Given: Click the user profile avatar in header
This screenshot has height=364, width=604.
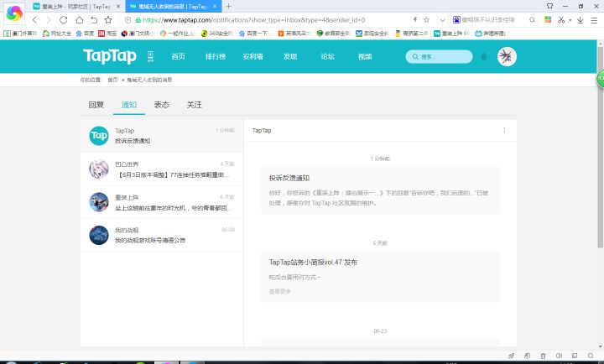Looking at the screenshot, I should pyautogui.click(x=507, y=56).
